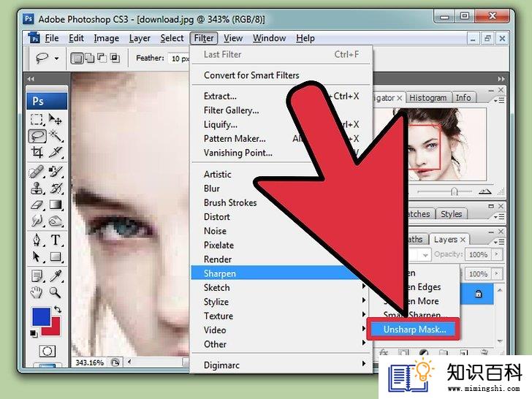Choose the Noise filter category
This screenshot has width=532, height=399.
tap(215, 231)
